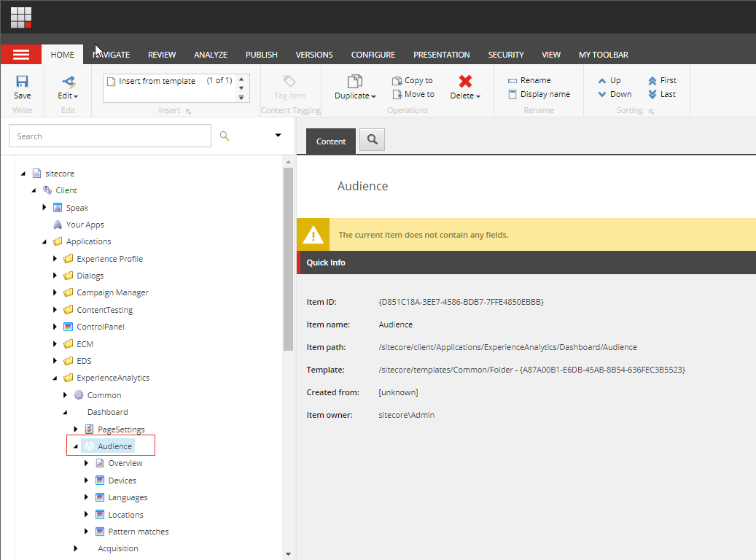Collapse the Audience tree node
Viewport: 756px width, 560px height.
(76, 447)
